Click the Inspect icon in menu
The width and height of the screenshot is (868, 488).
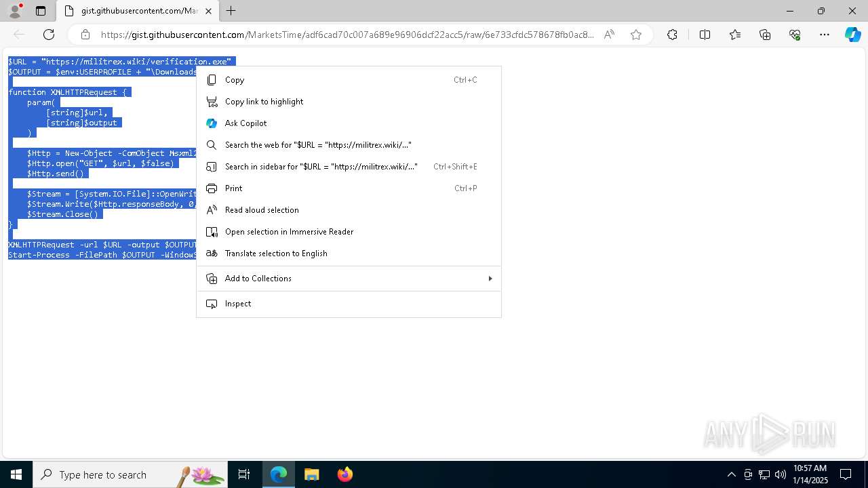click(212, 304)
